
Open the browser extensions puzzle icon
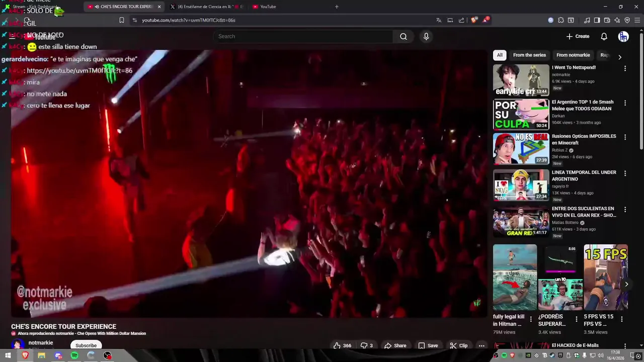(x=561, y=20)
